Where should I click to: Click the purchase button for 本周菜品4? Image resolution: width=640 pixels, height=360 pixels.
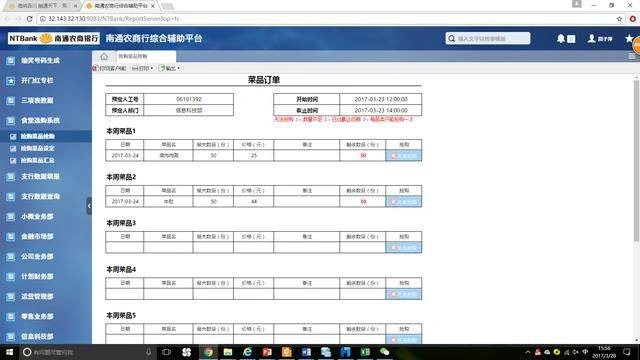[x=404, y=294]
